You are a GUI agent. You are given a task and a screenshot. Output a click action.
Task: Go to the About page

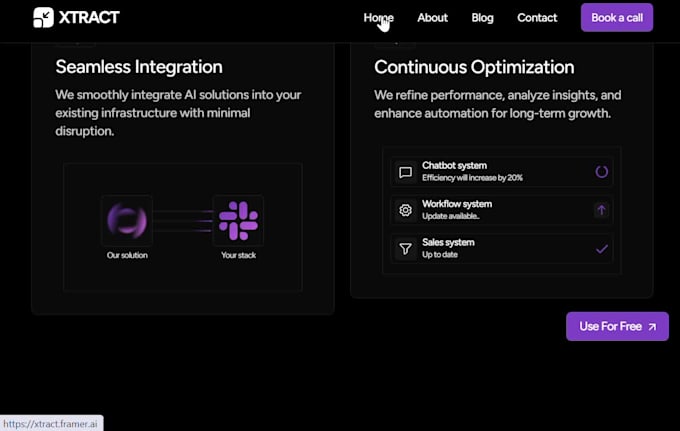[x=432, y=18]
